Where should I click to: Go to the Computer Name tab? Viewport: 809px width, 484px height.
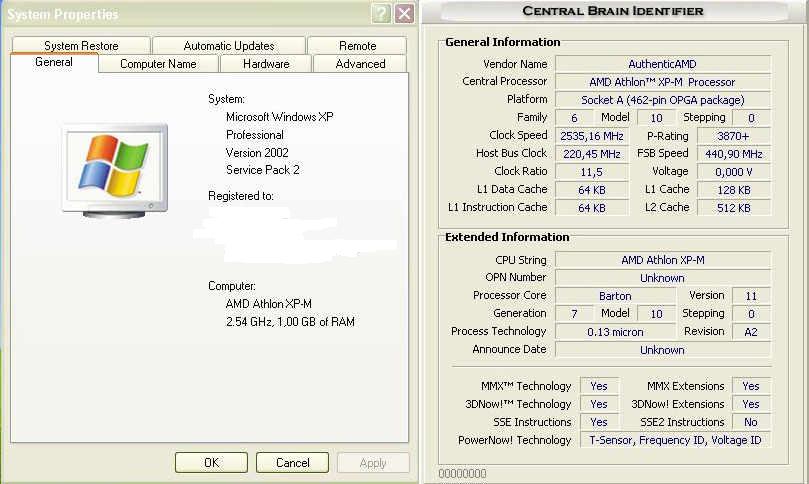[x=158, y=64]
